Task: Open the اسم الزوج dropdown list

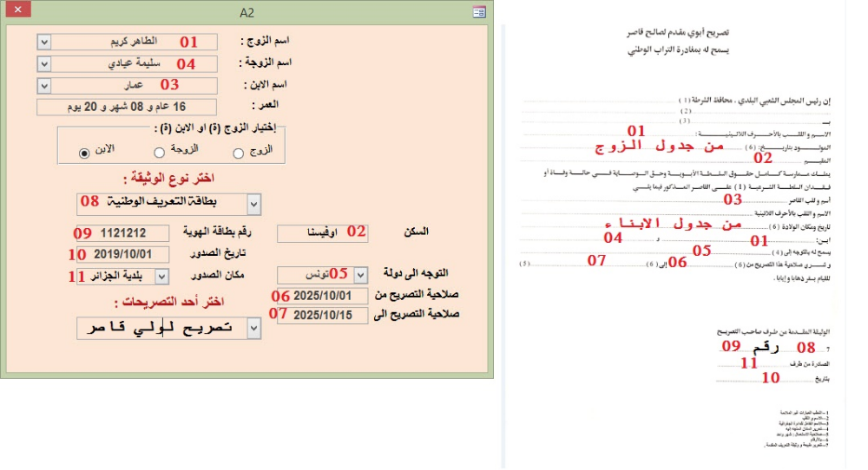Action: pyautogui.click(x=44, y=42)
